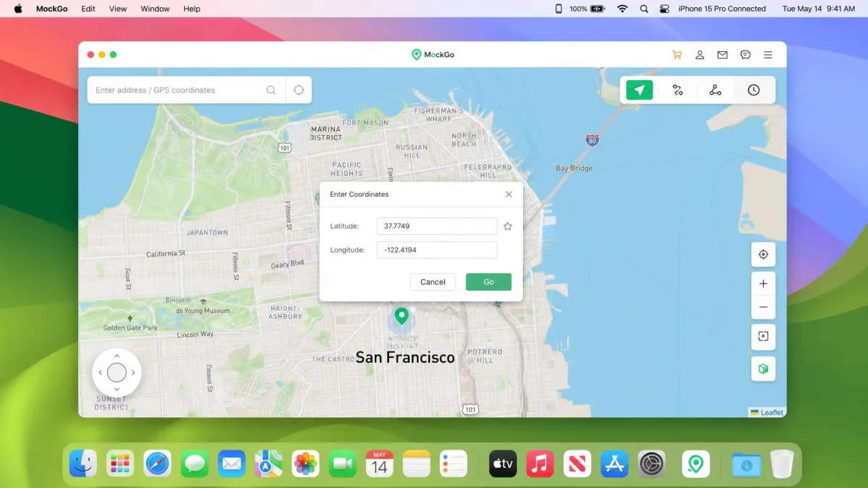
Task: Open System Settings from the Dock
Action: [x=652, y=463]
